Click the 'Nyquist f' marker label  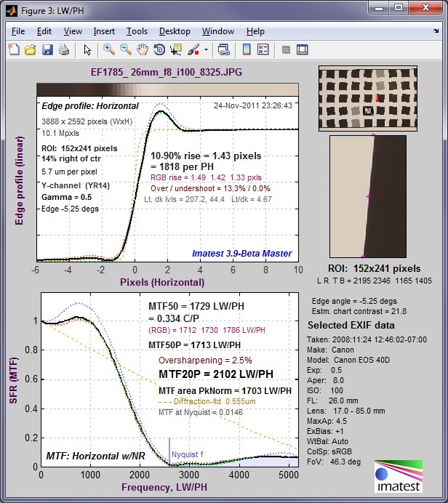[187, 454]
